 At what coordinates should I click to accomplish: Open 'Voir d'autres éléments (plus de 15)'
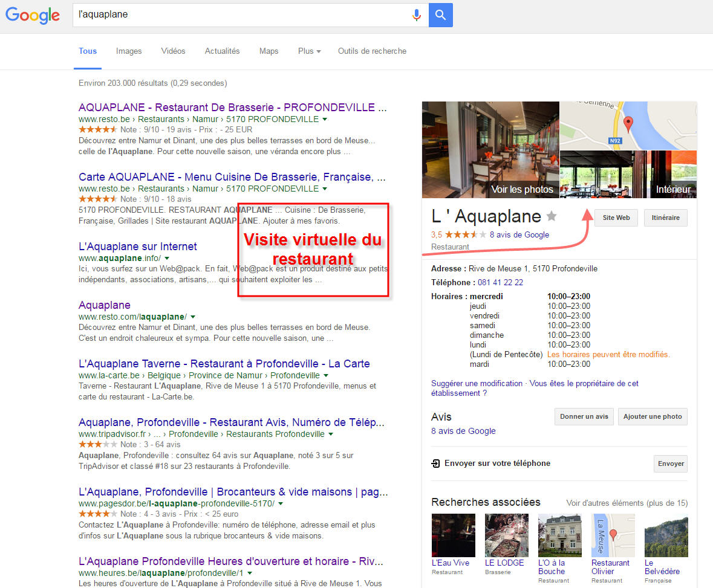[x=627, y=503]
